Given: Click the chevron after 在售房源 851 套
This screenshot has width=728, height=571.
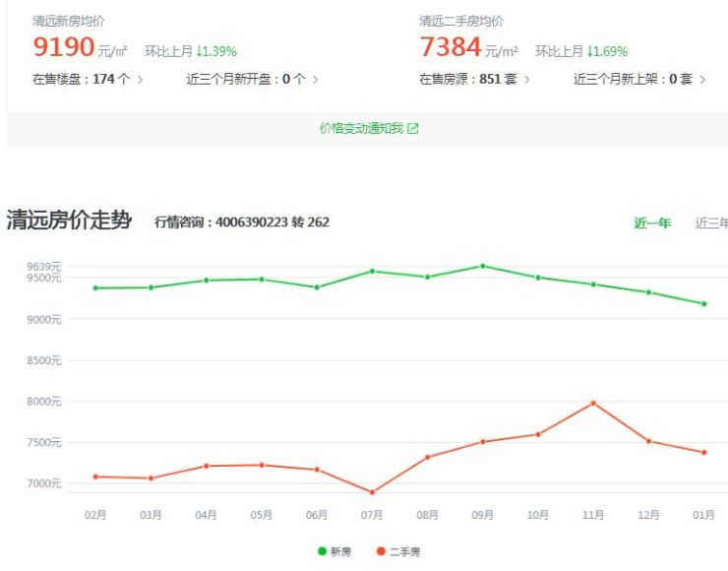Looking at the screenshot, I should point(526,80).
